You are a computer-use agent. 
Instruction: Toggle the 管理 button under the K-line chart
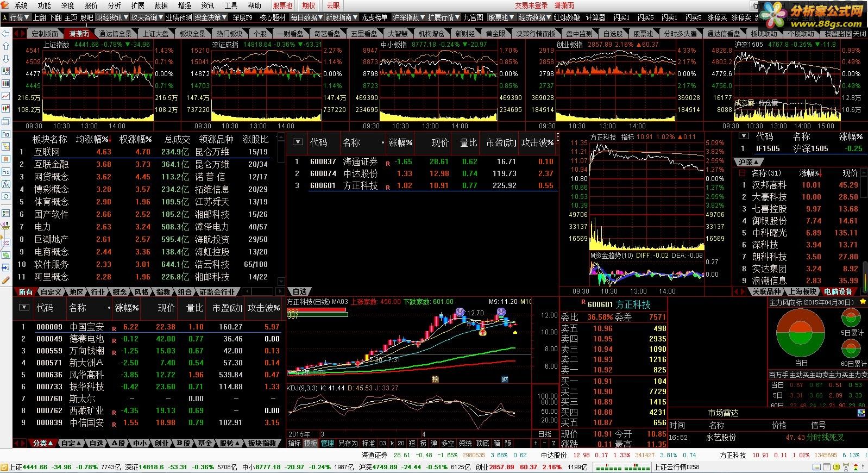click(328, 443)
